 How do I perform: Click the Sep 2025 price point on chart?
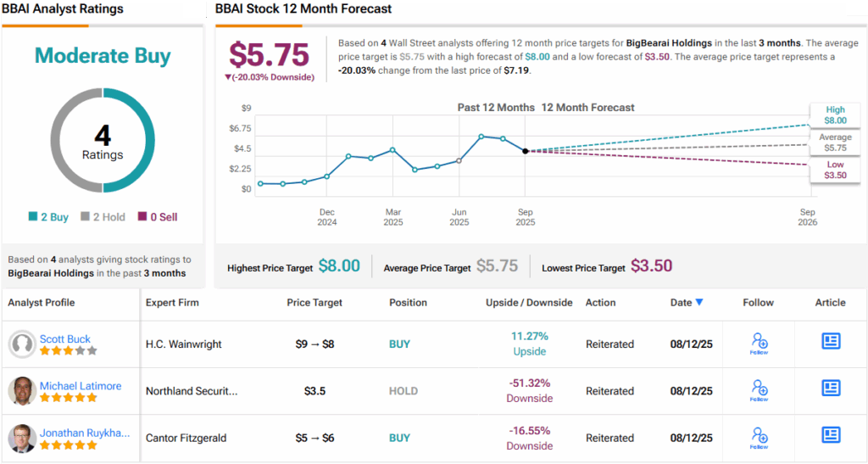point(526,151)
